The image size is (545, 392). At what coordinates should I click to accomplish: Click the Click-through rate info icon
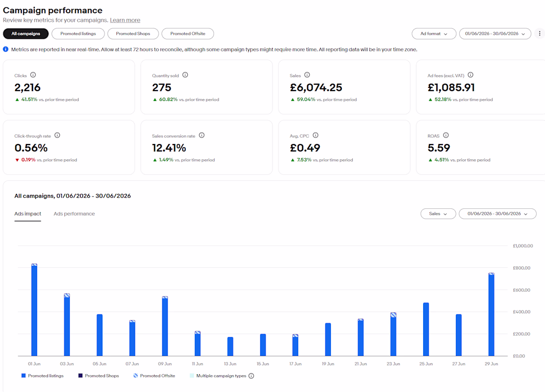[57, 136]
